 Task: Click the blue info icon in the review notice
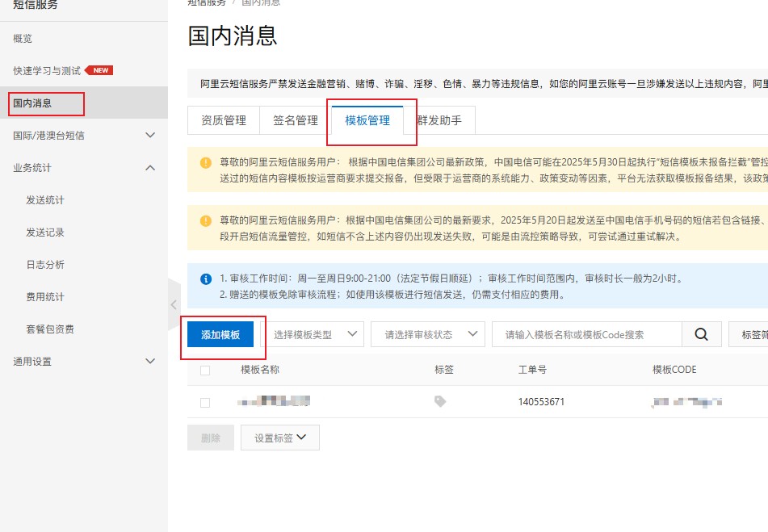(206, 279)
